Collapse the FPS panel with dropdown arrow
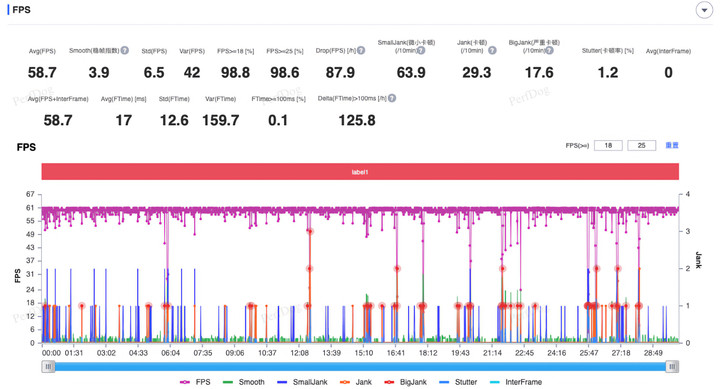Viewport: 720px width, 389px height. [704, 10]
